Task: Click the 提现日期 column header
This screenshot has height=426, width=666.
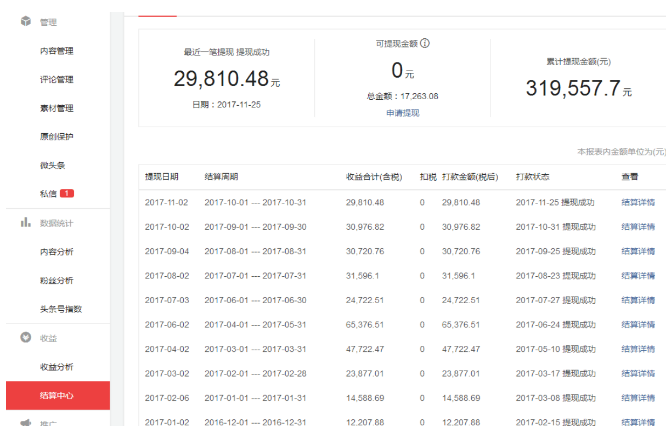Action: pyautogui.click(x=162, y=176)
